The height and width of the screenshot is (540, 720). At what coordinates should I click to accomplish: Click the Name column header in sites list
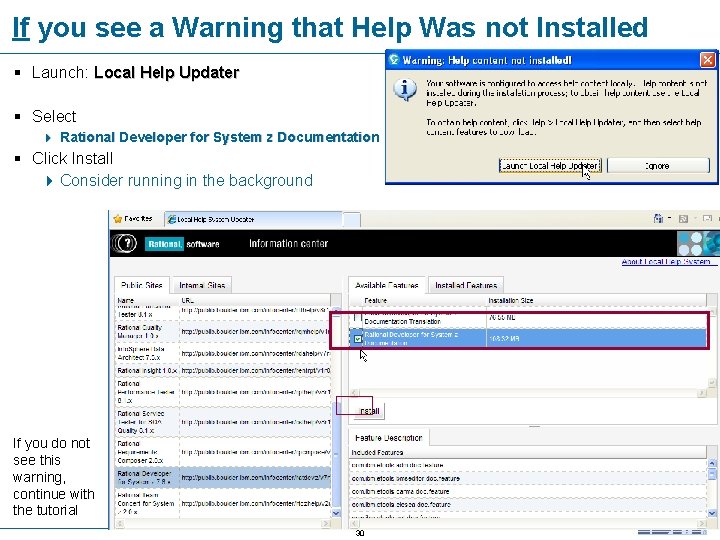[147, 300]
